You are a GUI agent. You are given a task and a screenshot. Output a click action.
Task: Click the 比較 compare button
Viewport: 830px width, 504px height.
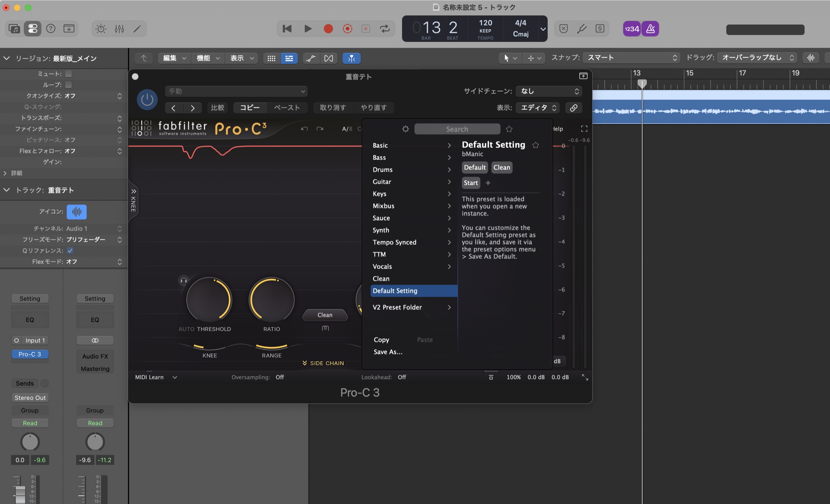tap(217, 108)
